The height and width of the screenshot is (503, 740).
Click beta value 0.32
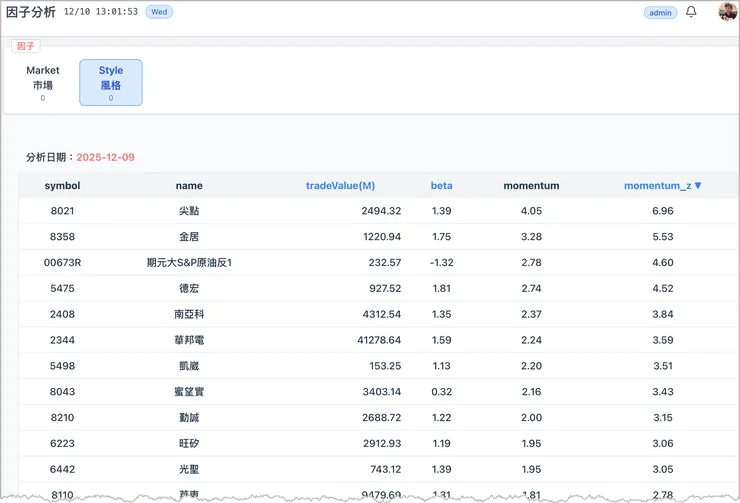441,392
